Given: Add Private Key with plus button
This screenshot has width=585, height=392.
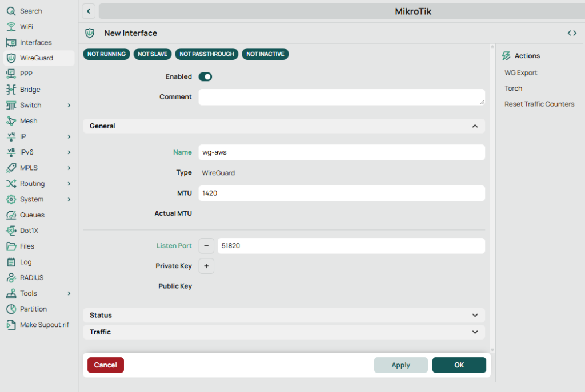Looking at the screenshot, I should pos(206,266).
